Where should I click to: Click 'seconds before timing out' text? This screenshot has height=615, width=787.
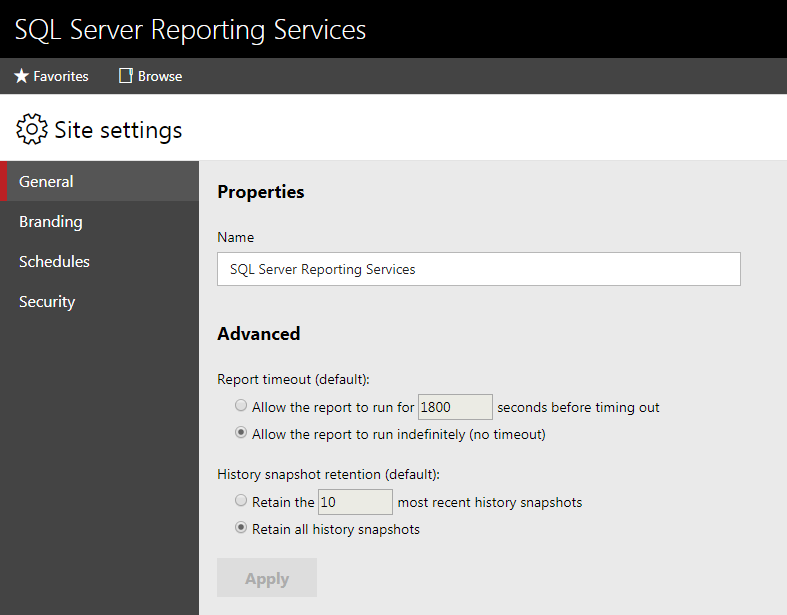578,407
